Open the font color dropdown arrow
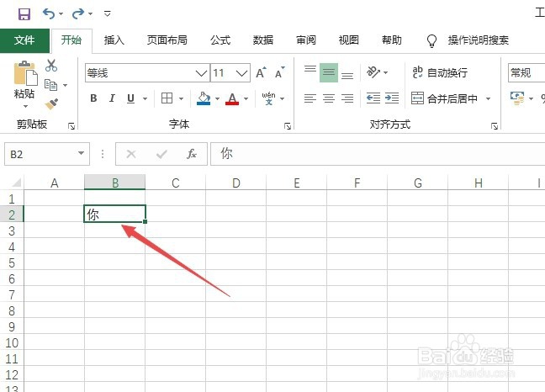 coord(246,99)
